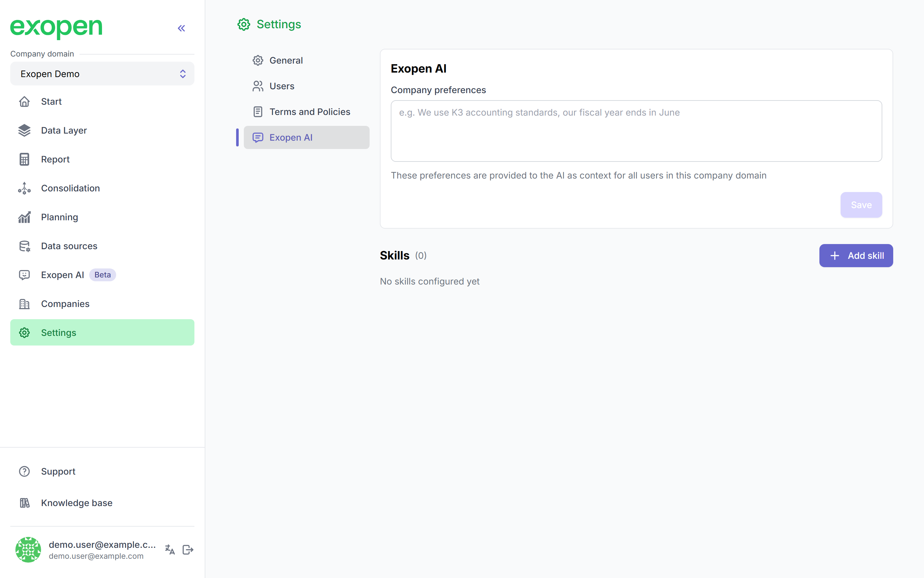Screen dimensions: 924x578
Task: Click the Settings header gear icon
Action: point(244,24)
